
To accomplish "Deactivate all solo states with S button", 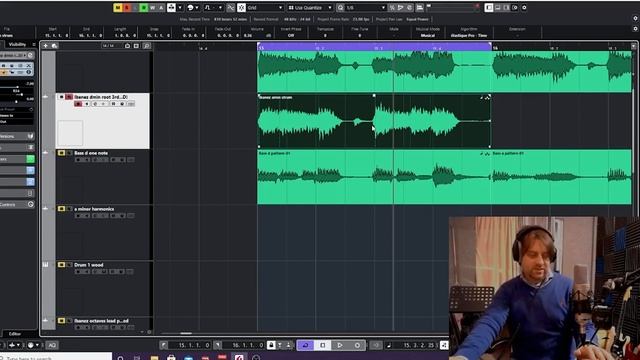I will click(x=127, y=8).
